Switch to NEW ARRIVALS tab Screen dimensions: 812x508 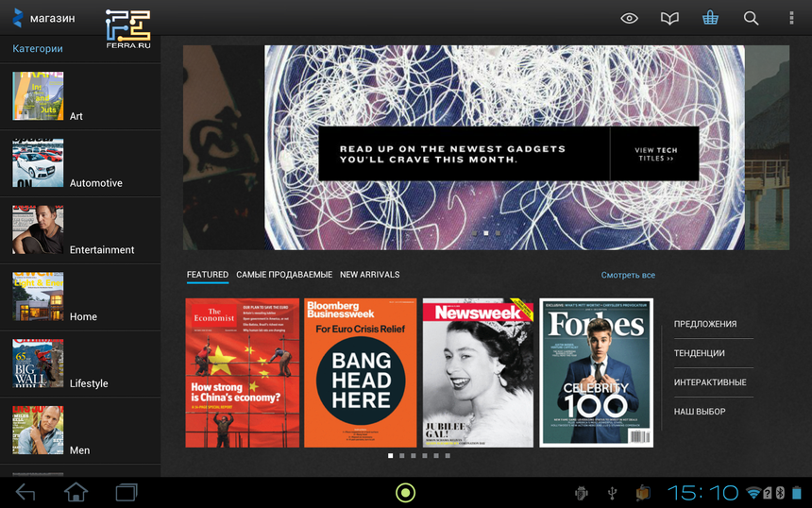click(370, 275)
